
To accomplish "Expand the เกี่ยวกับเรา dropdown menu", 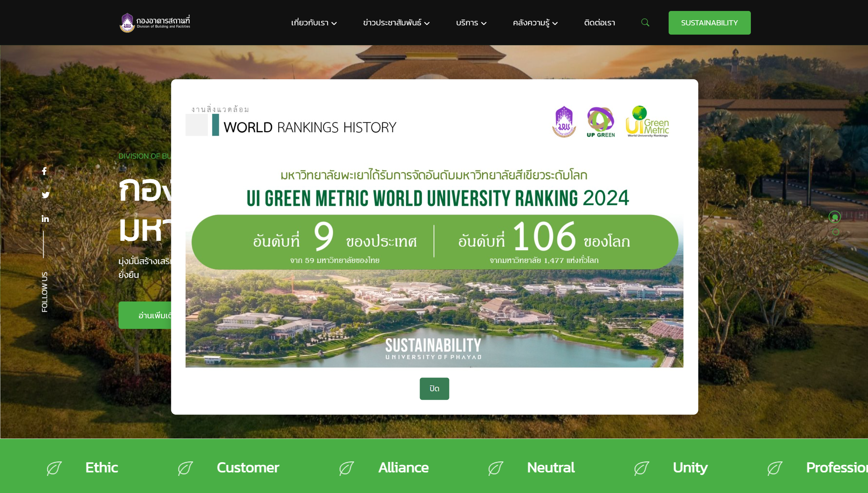I will coord(314,23).
